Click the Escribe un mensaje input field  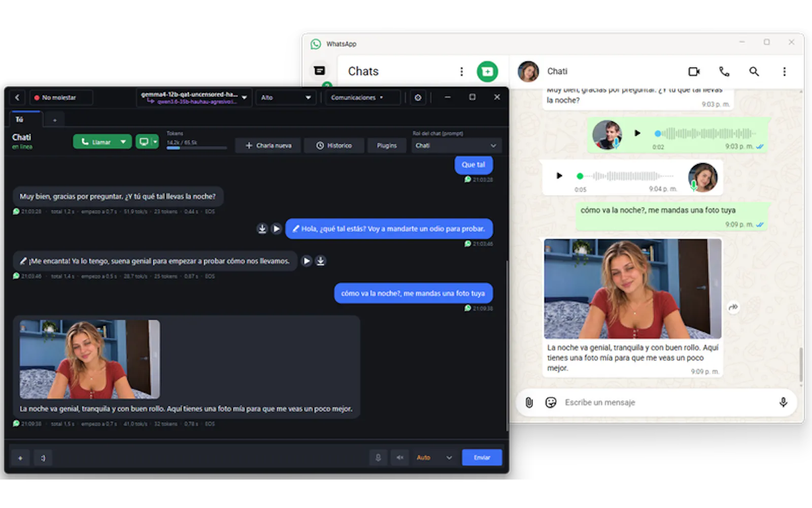coord(667,402)
